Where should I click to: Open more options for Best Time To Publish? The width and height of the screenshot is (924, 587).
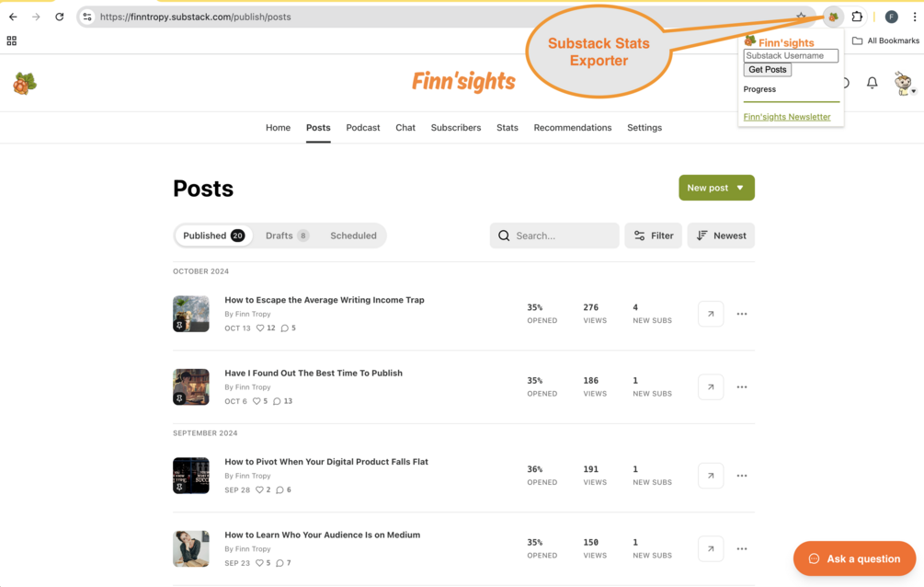(x=742, y=387)
